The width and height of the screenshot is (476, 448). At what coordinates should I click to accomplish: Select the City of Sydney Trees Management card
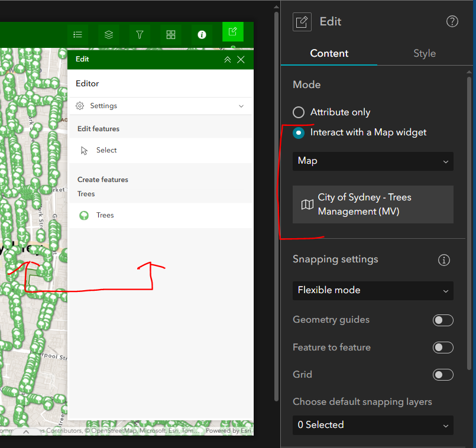pos(373,203)
